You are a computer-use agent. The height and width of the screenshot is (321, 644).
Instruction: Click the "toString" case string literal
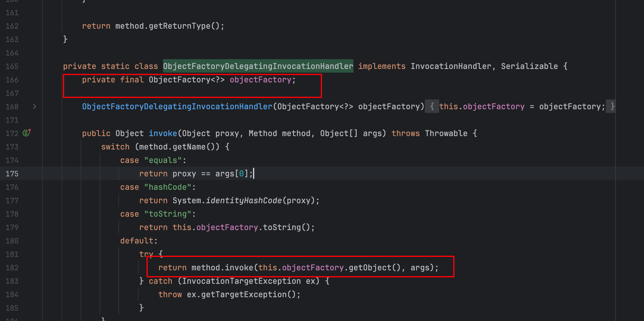click(x=168, y=214)
